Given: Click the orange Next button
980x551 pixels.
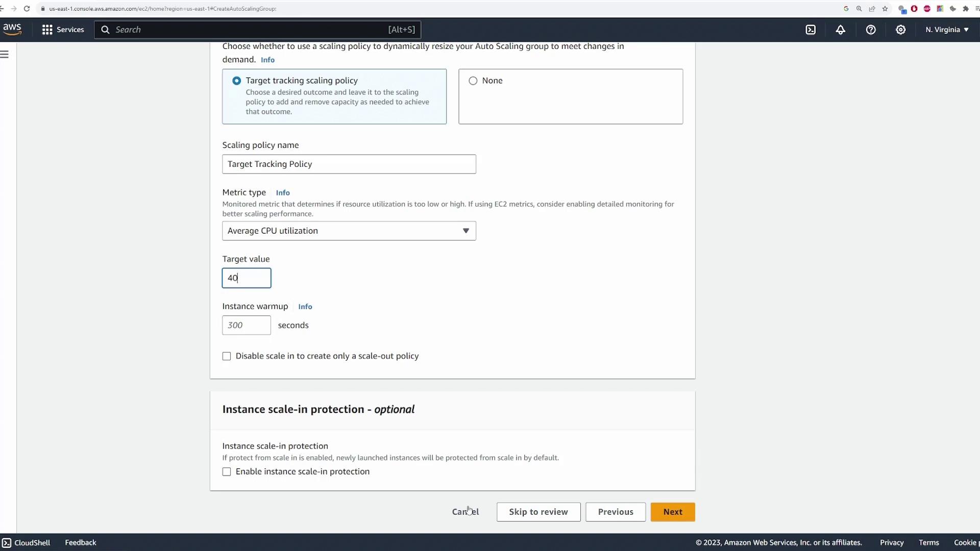Looking at the screenshot, I should point(673,512).
